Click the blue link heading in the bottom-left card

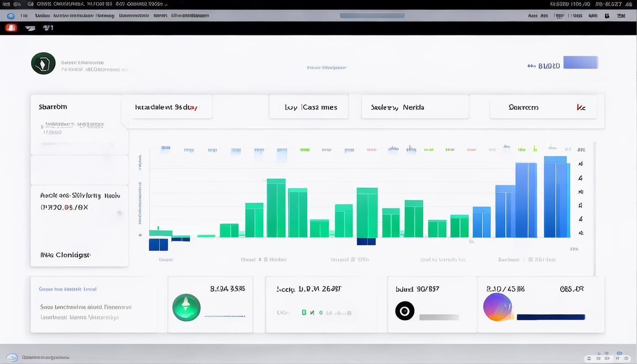coord(68,289)
